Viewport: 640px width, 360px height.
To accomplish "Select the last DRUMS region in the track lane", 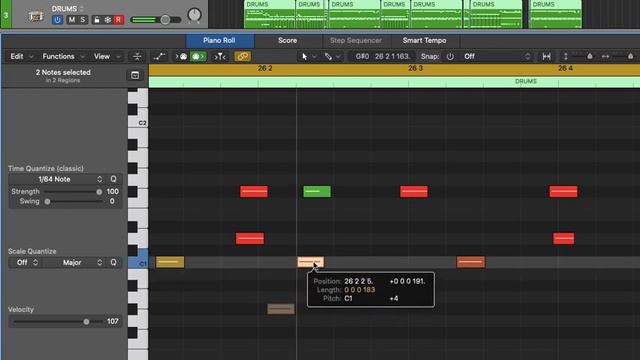I will coord(555,14).
